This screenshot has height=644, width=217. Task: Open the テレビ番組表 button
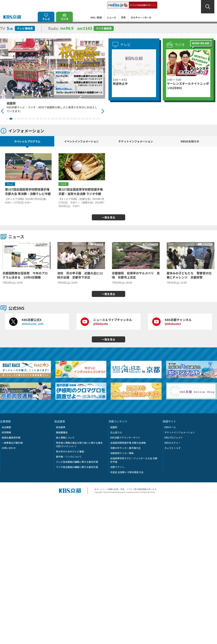[25, 28]
